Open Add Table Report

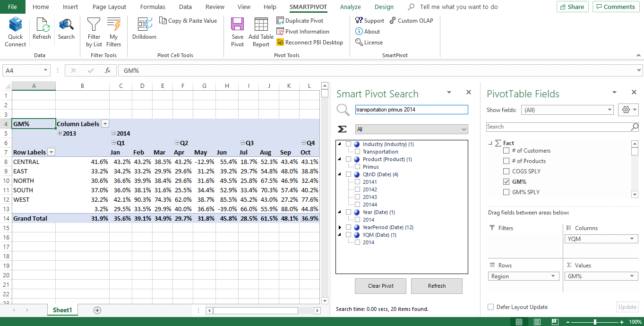pos(260,31)
